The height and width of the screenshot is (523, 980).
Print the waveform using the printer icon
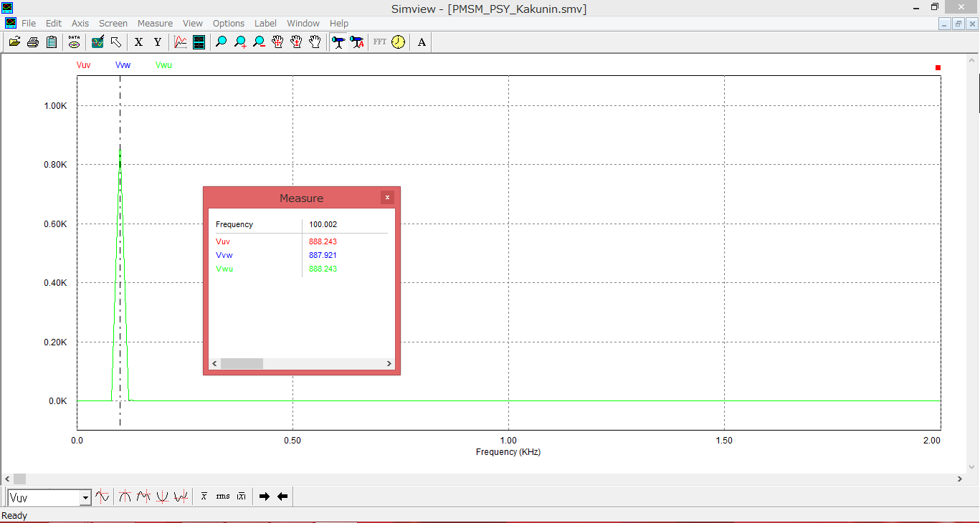click(32, 42)
